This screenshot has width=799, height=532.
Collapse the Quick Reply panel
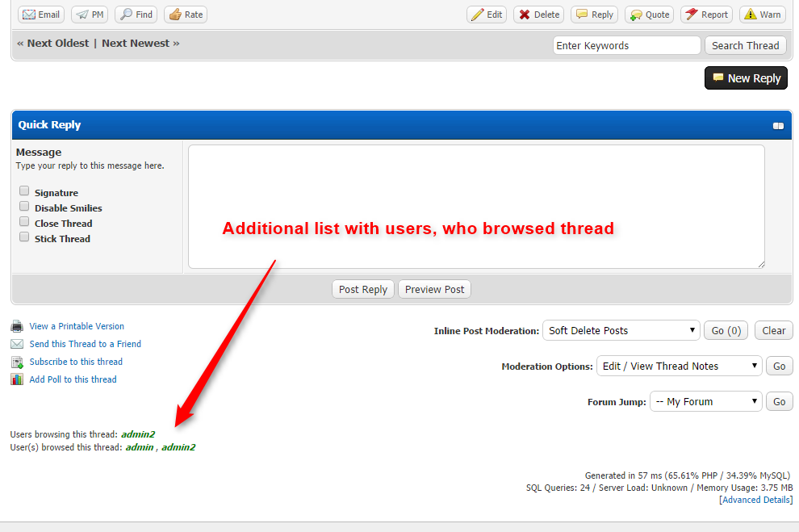pos(778,126)
